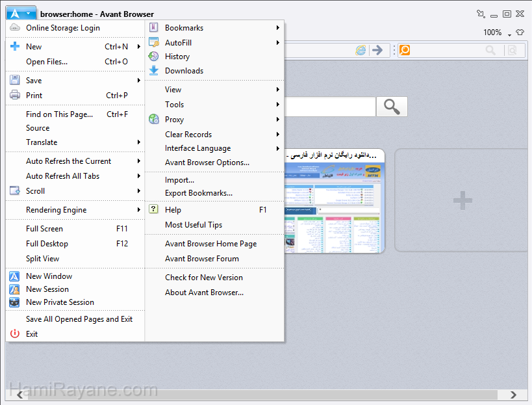Click the printer icon next to Print
This screenshot has width=532, height=405.
coord(14,95)
